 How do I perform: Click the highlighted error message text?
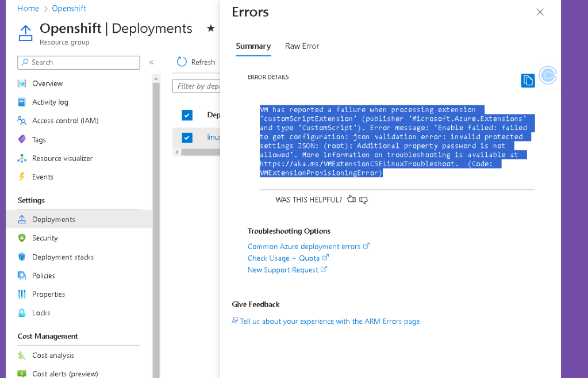pos(397,141)
